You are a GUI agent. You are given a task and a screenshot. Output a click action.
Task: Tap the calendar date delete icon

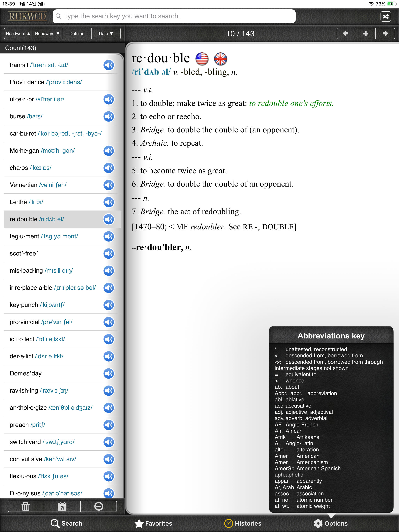point(62,506)
